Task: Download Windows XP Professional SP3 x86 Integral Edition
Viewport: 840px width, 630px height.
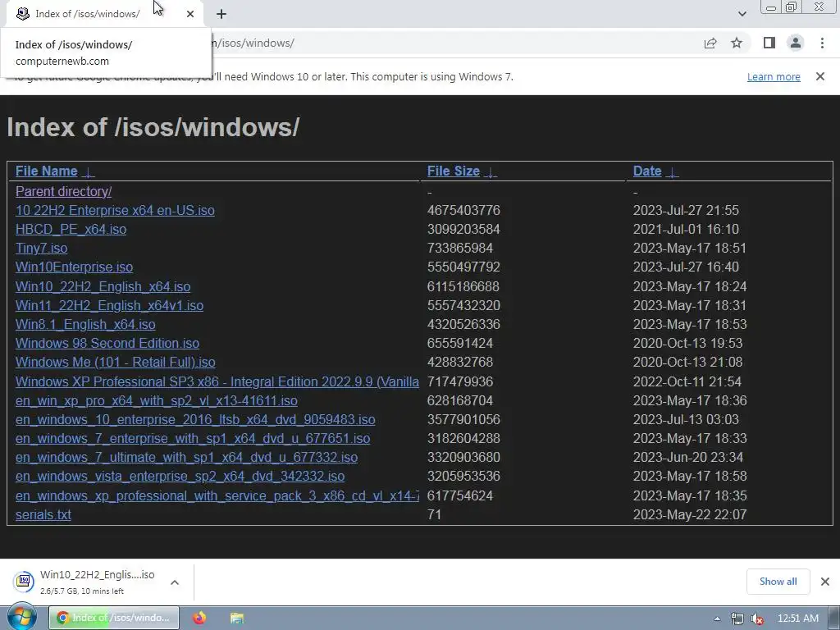Action: pos(217,381)
